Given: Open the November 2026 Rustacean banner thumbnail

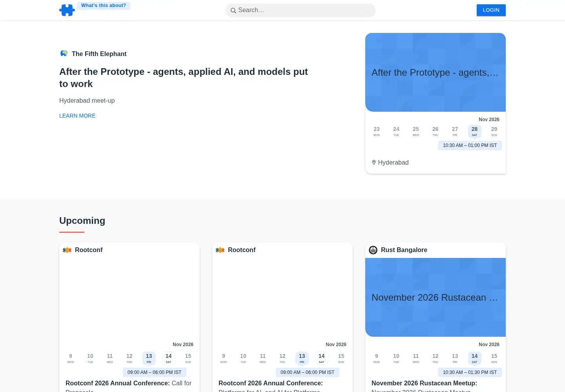Looking at the screenshot, I should (436, 298).
